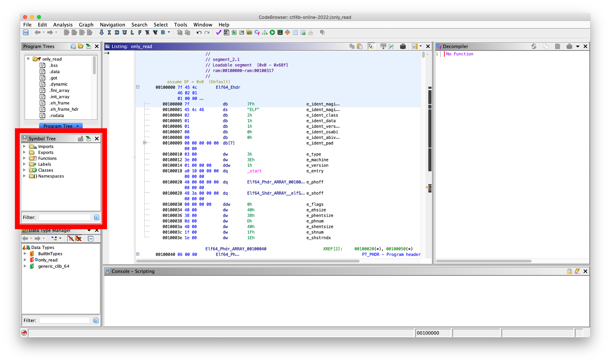Click the Data Type Manager Filter input field
Image resolution: width=610 pixels, height=364 pixels.
tap(65, 320)
